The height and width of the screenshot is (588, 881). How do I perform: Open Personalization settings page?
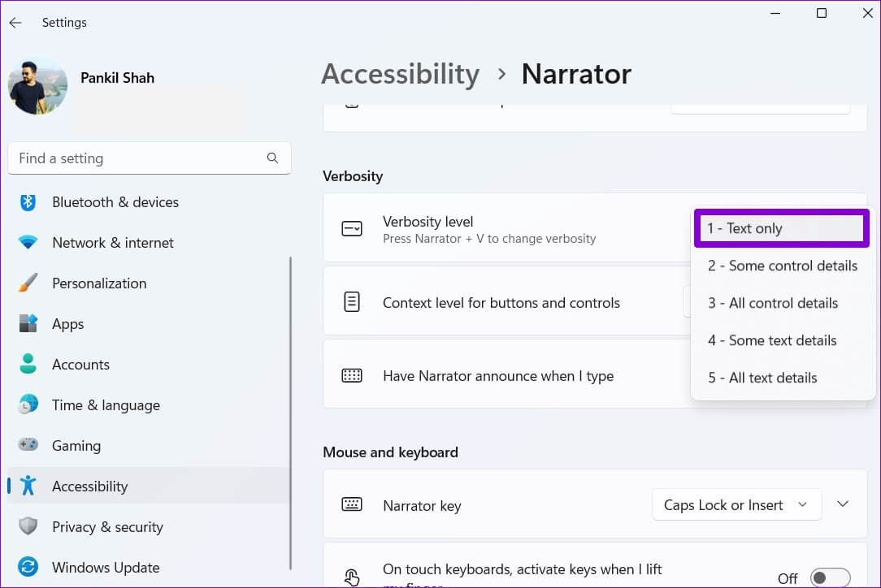(x=149, y=283)
